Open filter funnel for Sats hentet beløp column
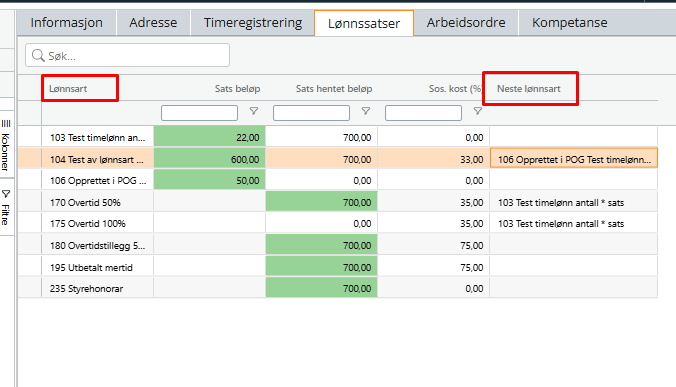Viewport: 676px width, 387px height. 366,111
